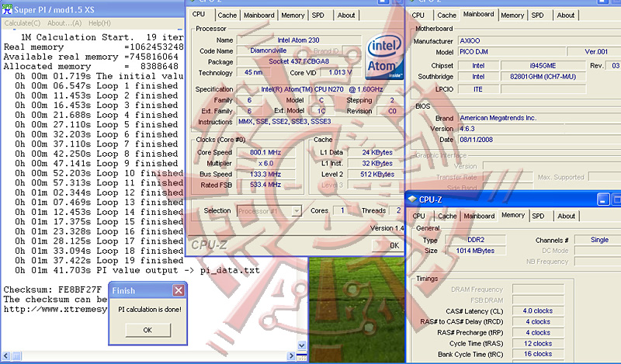Click the BIOS Brand American Megatrends Inc.
Viewport: 621px width, 364px height.
pos(539,118)
